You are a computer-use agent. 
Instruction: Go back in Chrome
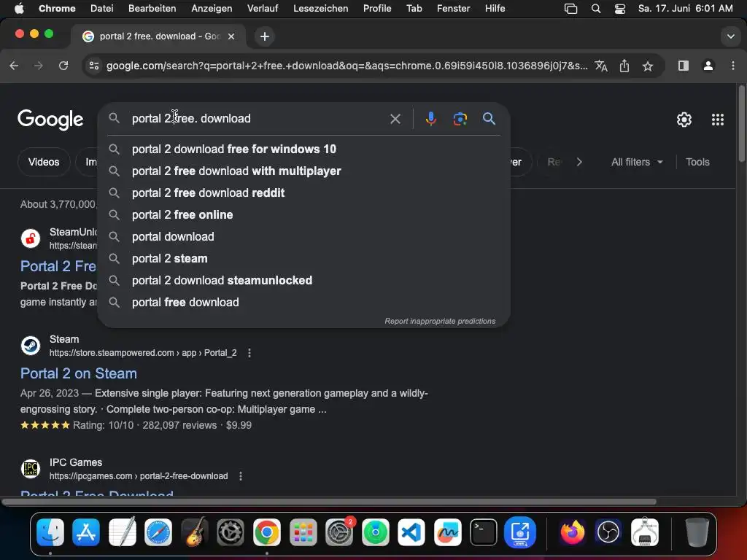click(15, 66)
